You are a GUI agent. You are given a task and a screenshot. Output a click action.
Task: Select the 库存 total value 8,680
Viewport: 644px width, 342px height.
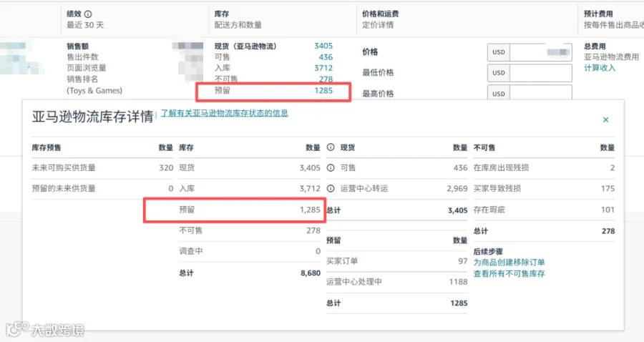(x=311, y=273)
